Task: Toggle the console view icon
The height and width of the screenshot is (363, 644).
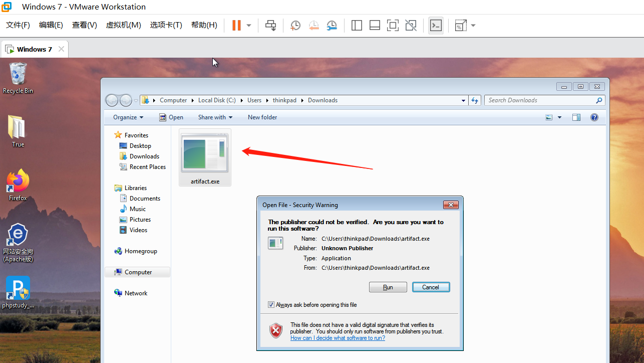Action: click(436, 25)
